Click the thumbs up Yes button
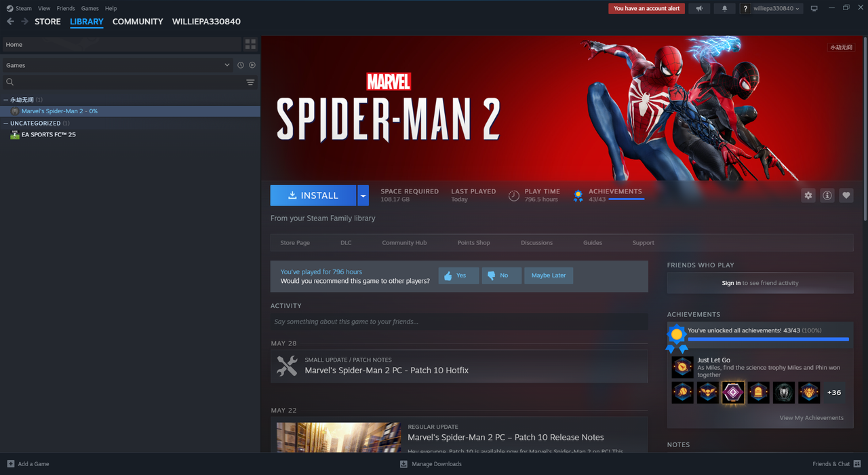This screenshot has height=475, width=868. pyautogui.click(x=459, y=275)
